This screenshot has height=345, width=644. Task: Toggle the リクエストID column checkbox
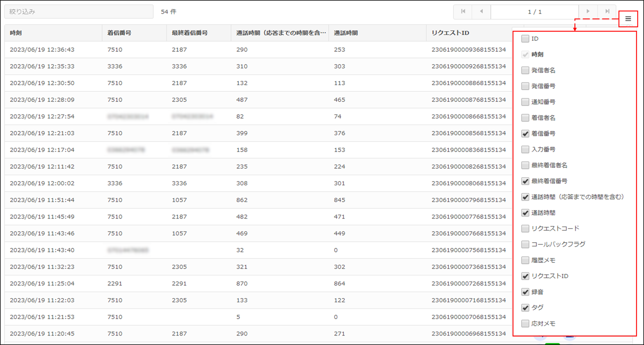pos(525,276)
